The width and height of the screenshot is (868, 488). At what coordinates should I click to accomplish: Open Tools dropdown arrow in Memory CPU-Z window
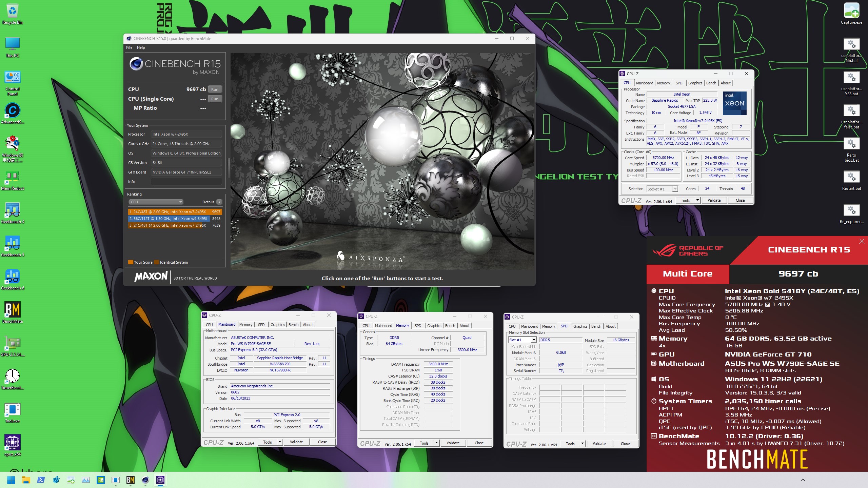[x=436, y=443]
